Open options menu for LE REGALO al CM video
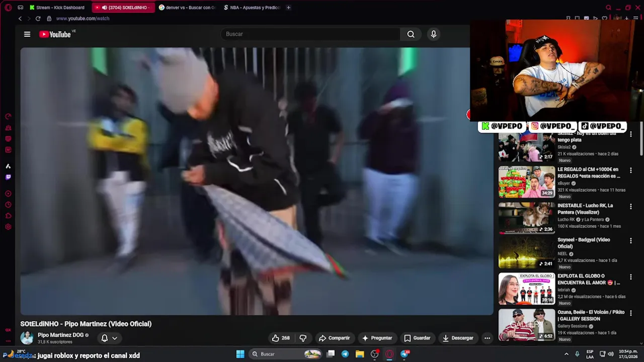 pyautogui.click(x=631, y=170)
